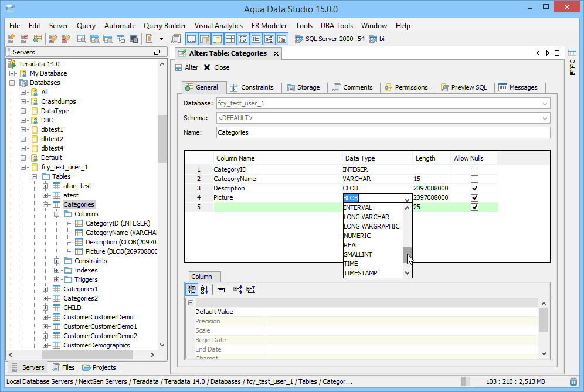Screen dimensions: 584x392
Task: Open the bi server connection
Action: (376, 39)
